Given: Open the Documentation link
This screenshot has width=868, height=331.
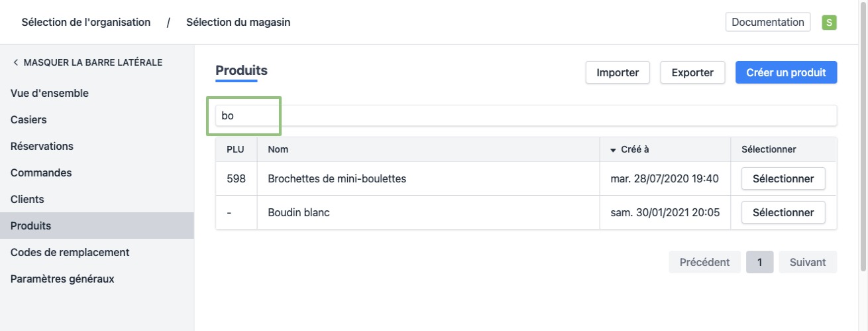Looking at the screenshot, I should (768, 22).
